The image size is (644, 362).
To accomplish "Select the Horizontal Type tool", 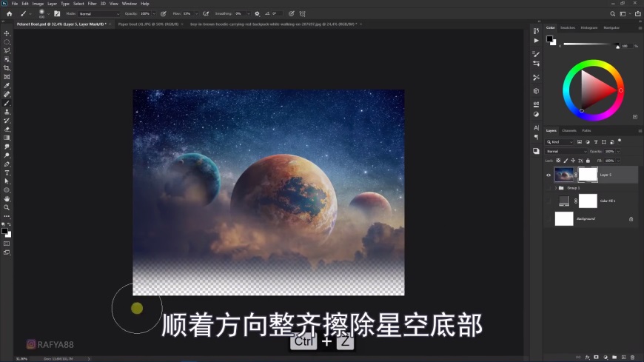I will [x=7, y=172].
